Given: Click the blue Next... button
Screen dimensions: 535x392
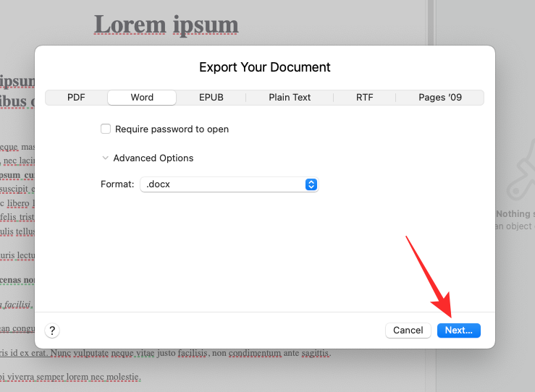Looking at the screenshot, I should tap(458, 330).
